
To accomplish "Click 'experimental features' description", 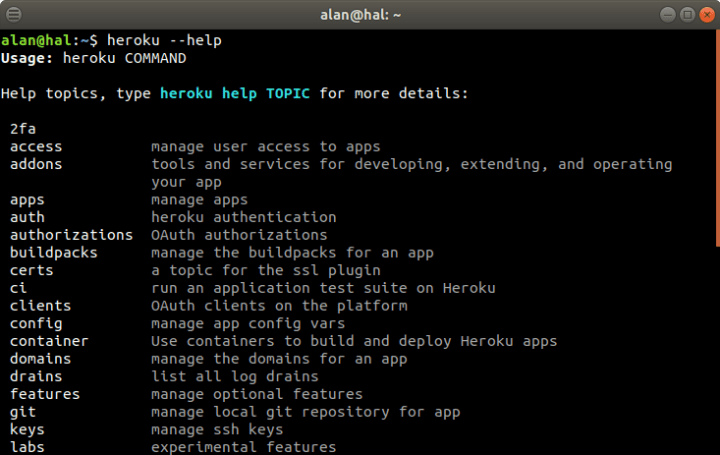I will [x=244, y=448].
